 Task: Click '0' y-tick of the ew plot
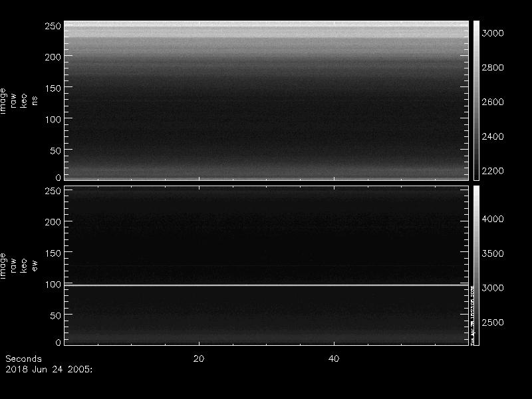tap(59, 342)
